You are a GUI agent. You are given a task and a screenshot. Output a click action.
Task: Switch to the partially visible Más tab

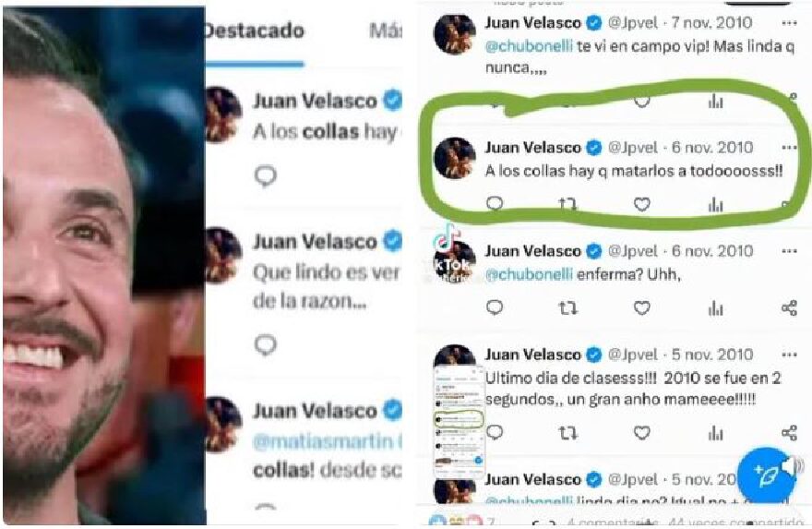[x=386, y=31]
